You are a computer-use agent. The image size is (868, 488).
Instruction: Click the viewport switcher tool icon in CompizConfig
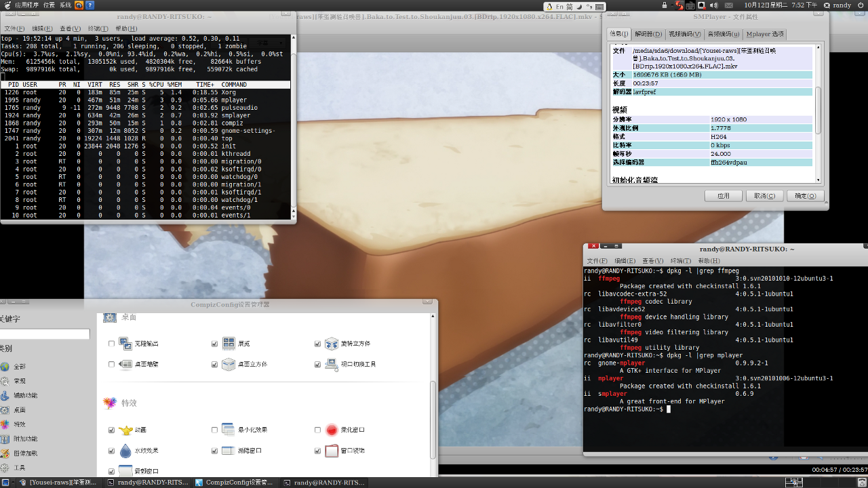click(332, 364)
